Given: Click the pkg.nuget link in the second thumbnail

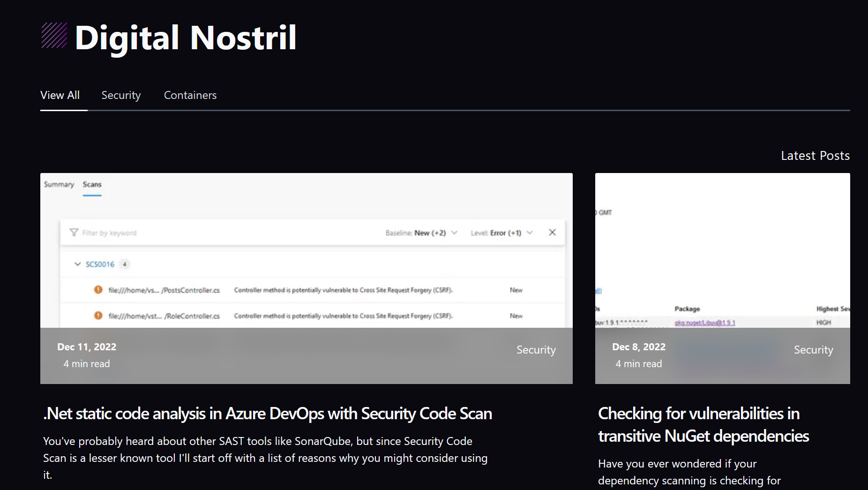Looking at the screenshot, I should click(704, 323).
